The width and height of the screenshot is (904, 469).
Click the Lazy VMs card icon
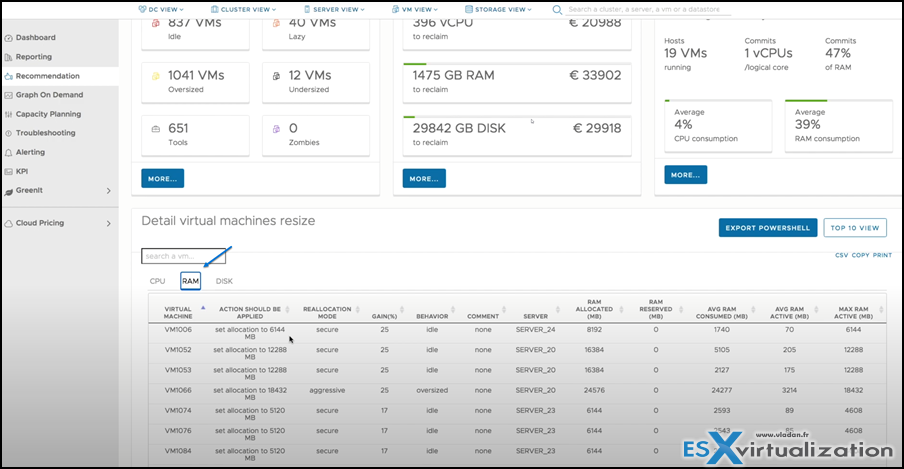(276, 23)
